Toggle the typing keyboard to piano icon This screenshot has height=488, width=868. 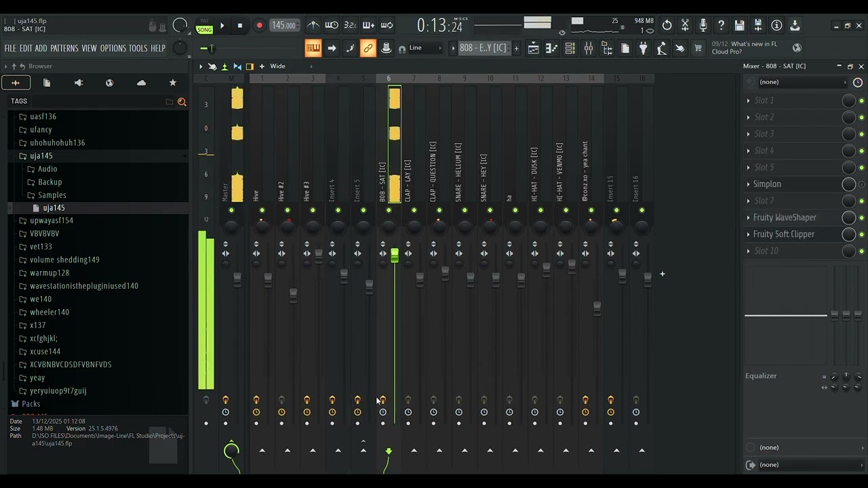(x=313, y=48)
